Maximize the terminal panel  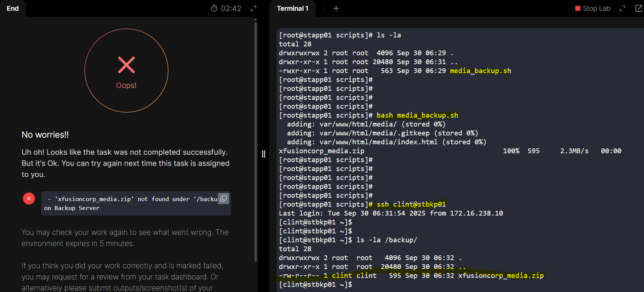(622, 8)
